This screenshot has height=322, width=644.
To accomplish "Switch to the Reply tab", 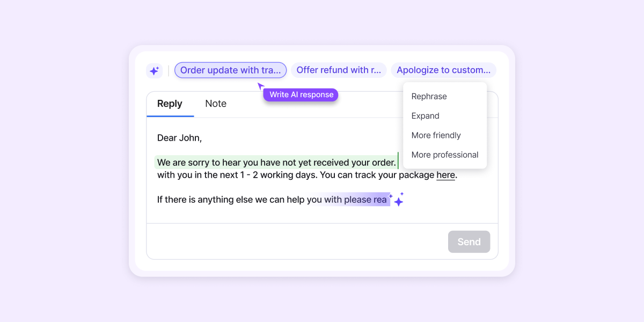I will (x=170, y=104).
